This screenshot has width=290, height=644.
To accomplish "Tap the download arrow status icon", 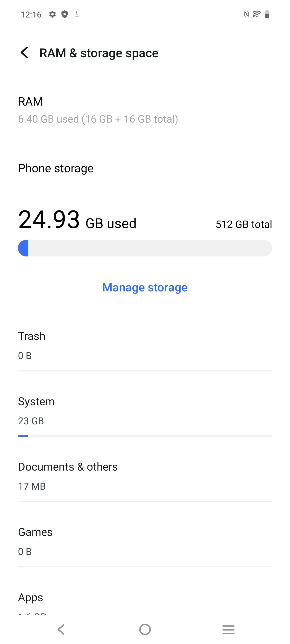I will (77, 14).
